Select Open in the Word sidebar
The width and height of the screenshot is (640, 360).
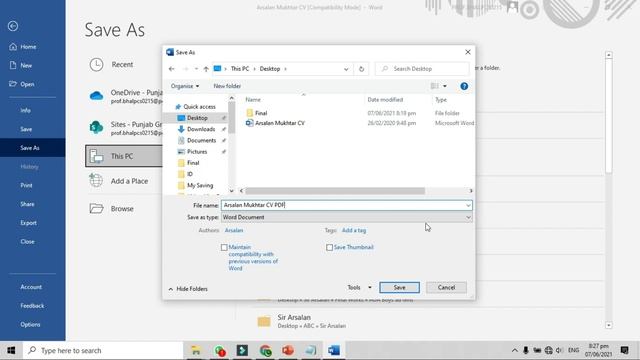27,84
